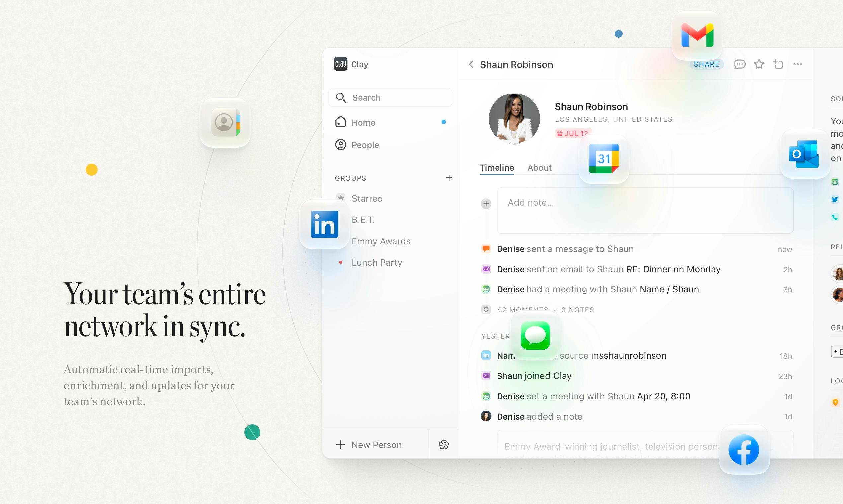The height and width of the screenshot is (504, 843).
Task: Click the LinkedIn floating app icon
Action: [324, 224]
